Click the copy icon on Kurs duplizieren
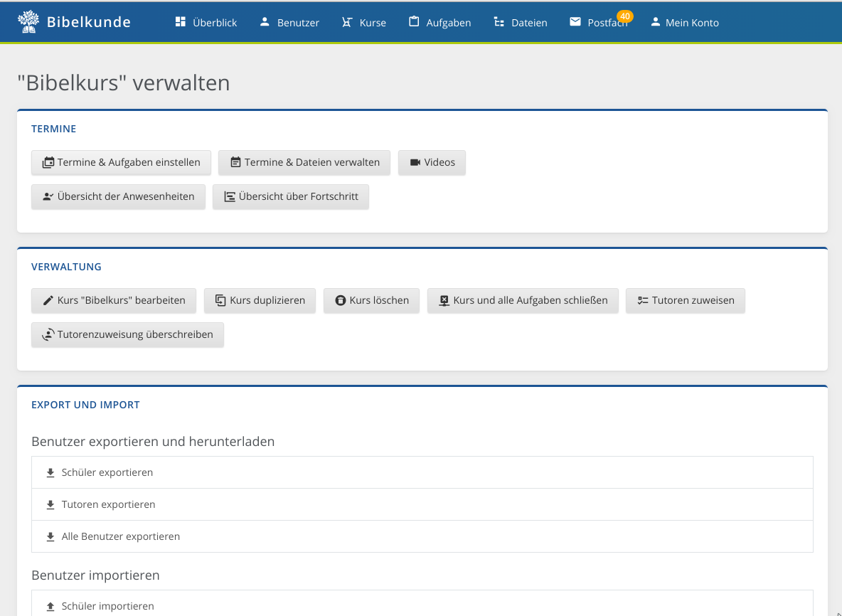Screen dimensions: 842x616 click(220, 300)
